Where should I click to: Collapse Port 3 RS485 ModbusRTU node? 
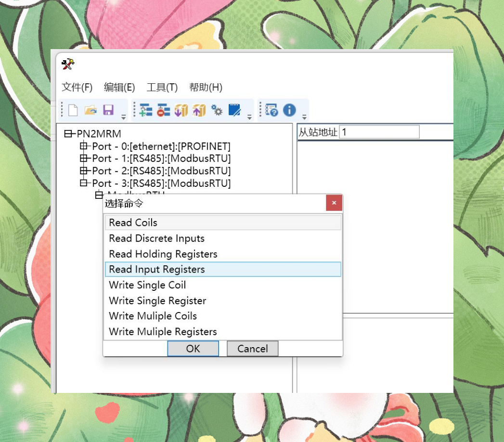point(84,183)
